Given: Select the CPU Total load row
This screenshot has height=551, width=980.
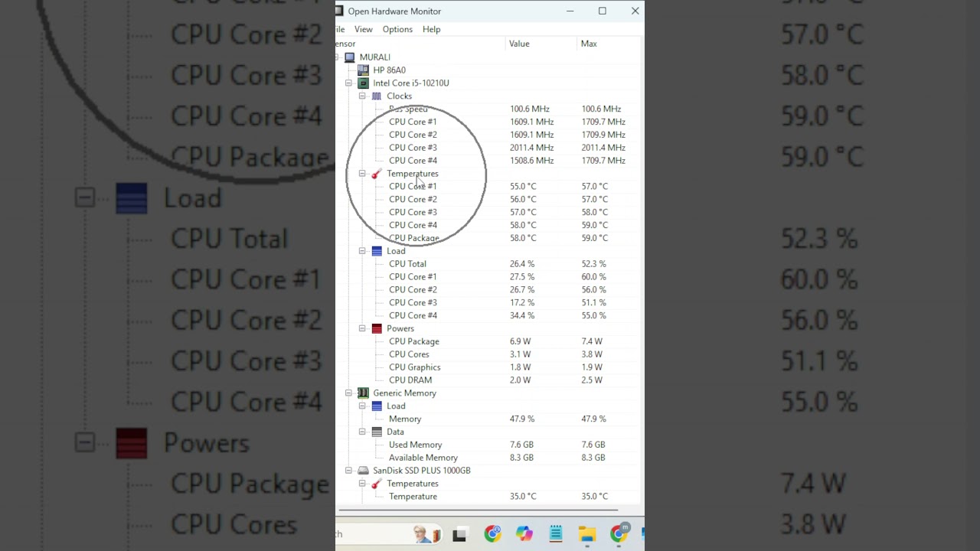Looking at the screenshot, I should click(x=487, y=264).
